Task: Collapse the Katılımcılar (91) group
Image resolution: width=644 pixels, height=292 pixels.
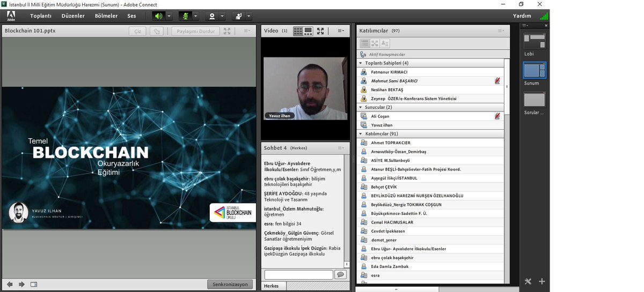Action: 361,133
